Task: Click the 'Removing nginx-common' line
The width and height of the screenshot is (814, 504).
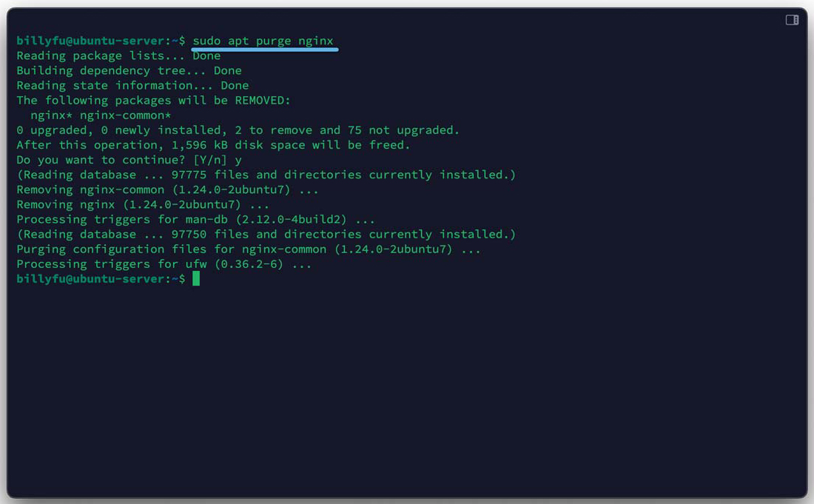Action: [167, 189]
